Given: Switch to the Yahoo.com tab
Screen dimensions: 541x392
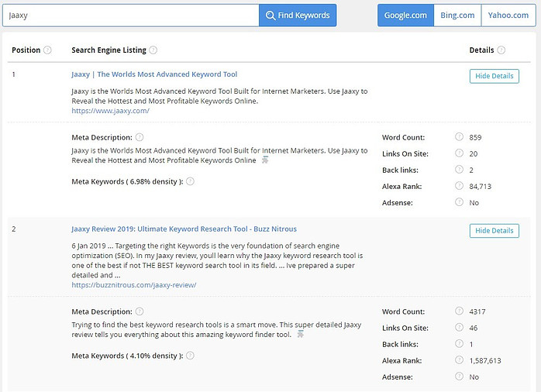Looking at the screenshot, I should [x=508, y=15].
